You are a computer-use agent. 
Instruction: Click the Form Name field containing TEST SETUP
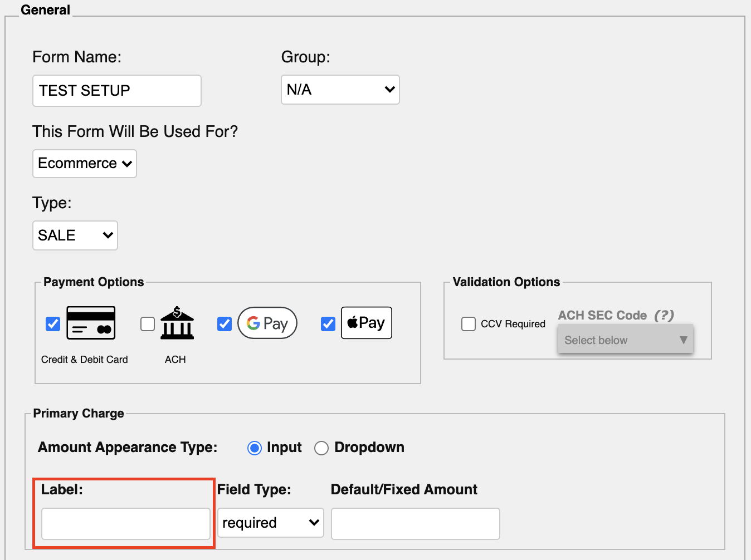click(x=116, y=90)
